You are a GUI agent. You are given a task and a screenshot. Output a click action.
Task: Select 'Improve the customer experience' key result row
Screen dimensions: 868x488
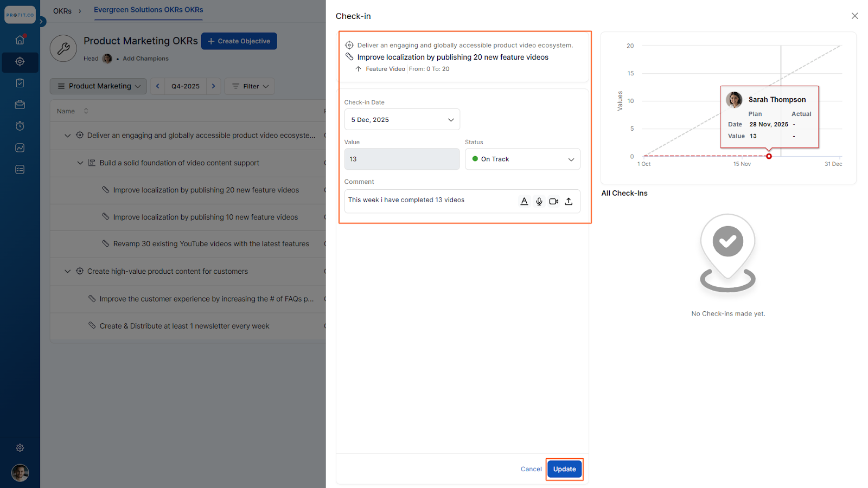pyautogui.click(x=188, y=299)
